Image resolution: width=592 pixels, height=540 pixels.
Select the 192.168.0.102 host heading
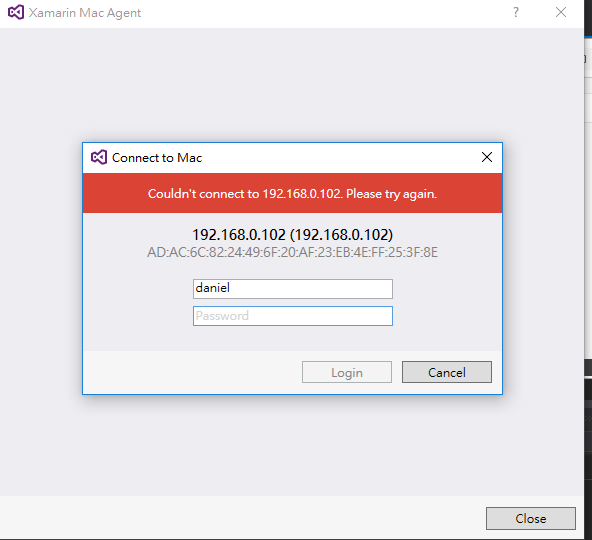tap(292, 235)
